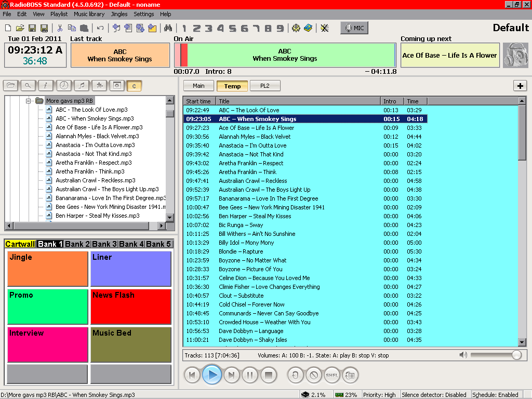The height and width of the screenshot is (399, 532).
Task: Select the highlighted 'C' cartwall panel button
Action: point(134,86)
